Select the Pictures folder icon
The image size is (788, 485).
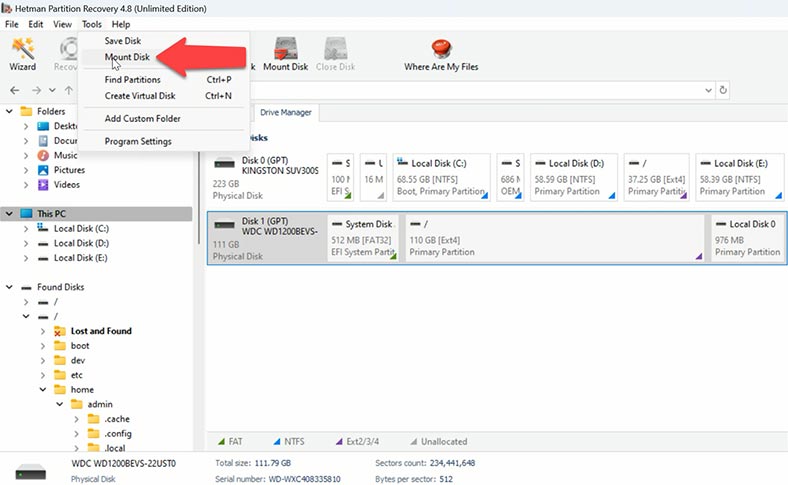[43, 170]
